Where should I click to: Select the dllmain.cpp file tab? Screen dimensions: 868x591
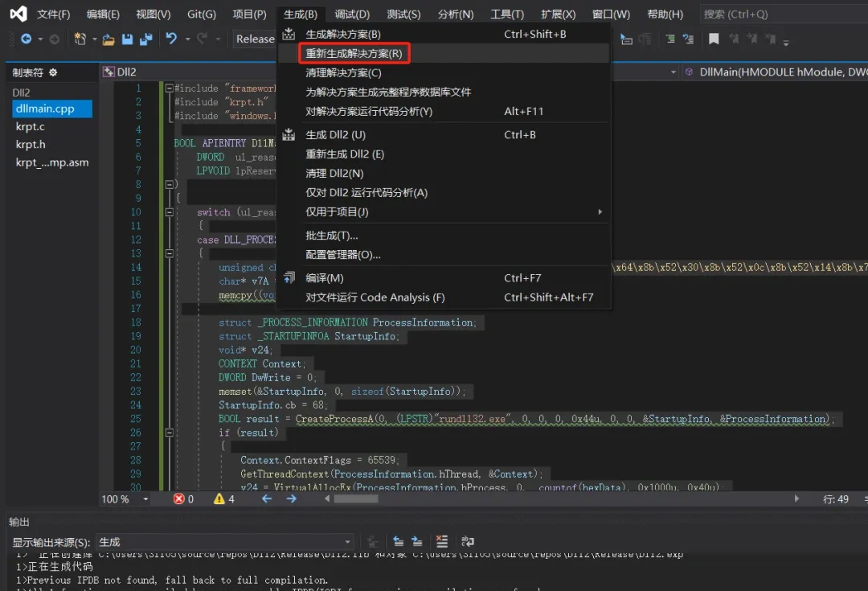point(52,109)
